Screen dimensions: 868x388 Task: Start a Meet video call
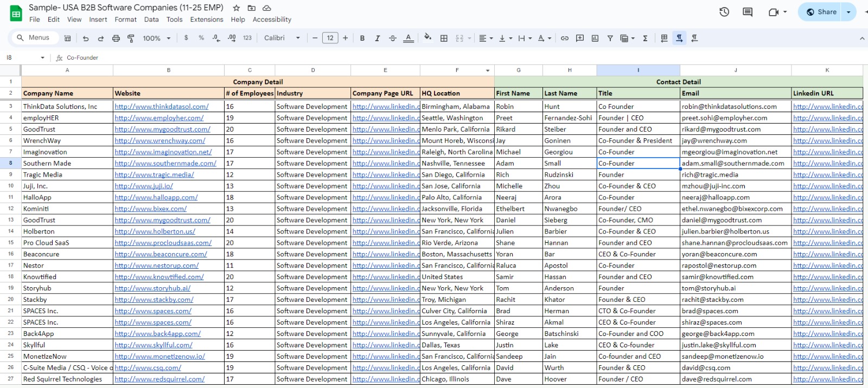coord(773,12)
